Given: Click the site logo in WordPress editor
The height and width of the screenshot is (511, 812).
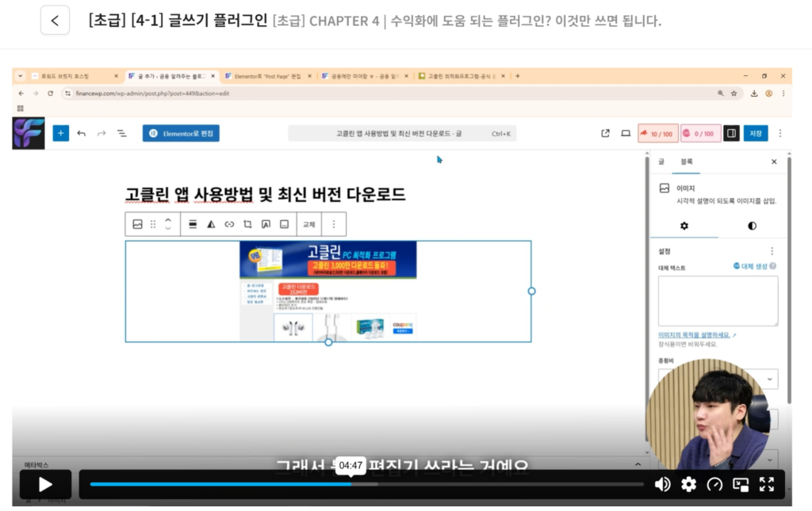Looking at the screenshot, I should click(x=29, y=133).
